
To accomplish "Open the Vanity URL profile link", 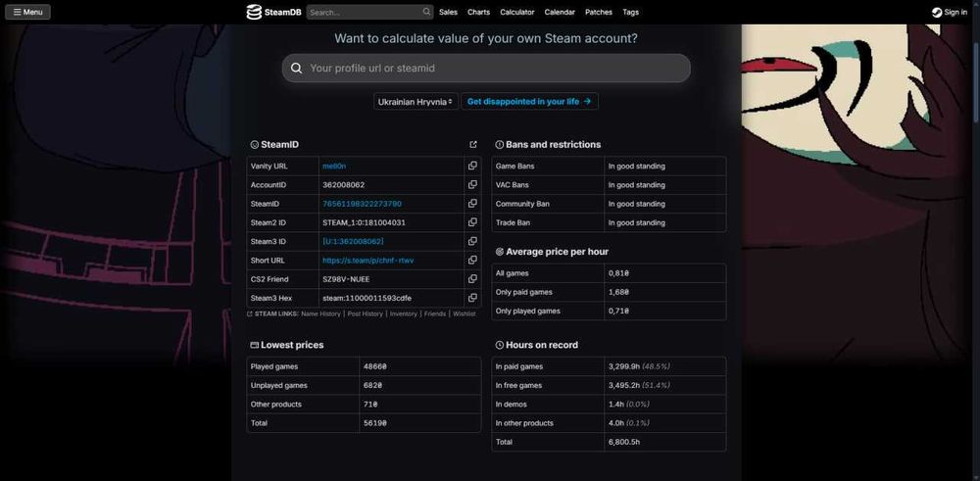I will [x=334, y=167].
